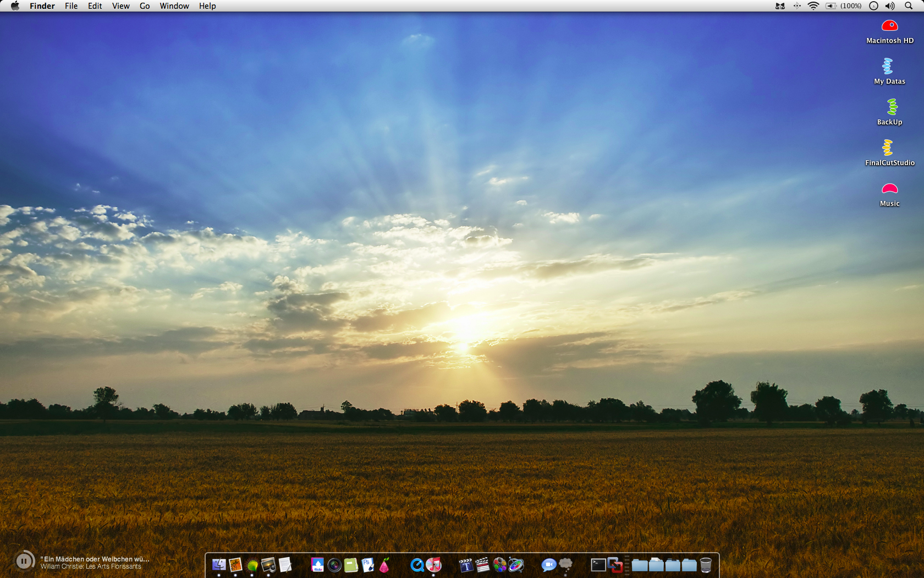Open the green leaf app in the Dock
Screen dimensions: 924x578
(252, 565)
